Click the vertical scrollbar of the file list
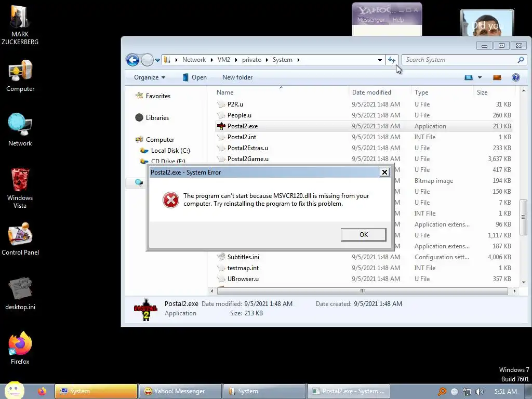This screenshot has height=399, width=532. point(524,217)
